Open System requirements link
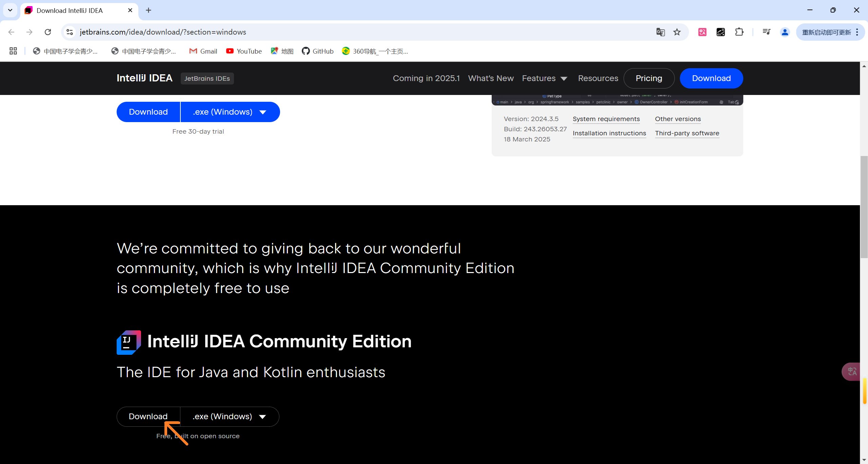The width and height of the screenshot is (868, 464). pyautogui.click(x=606, y=119)
